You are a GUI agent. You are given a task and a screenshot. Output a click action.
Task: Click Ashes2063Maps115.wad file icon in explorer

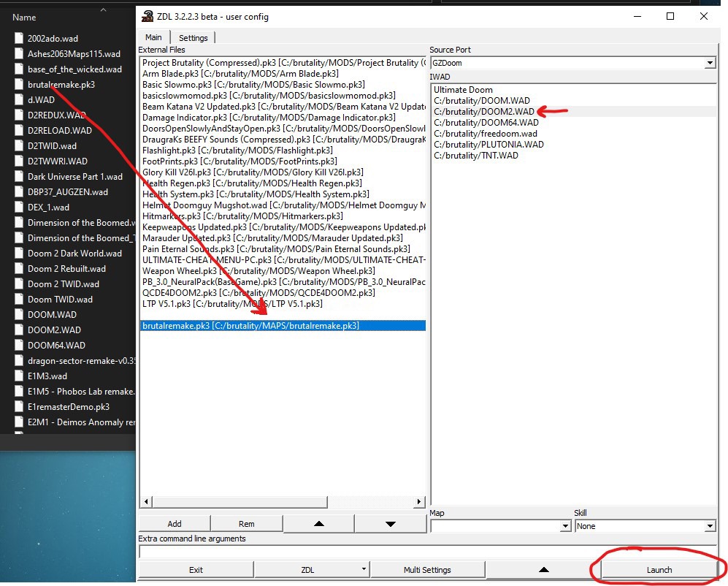click(18, 54)
